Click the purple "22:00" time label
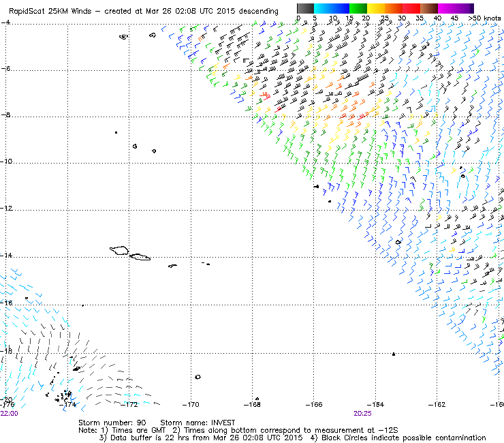504x443 pixels. coord(10,414)
